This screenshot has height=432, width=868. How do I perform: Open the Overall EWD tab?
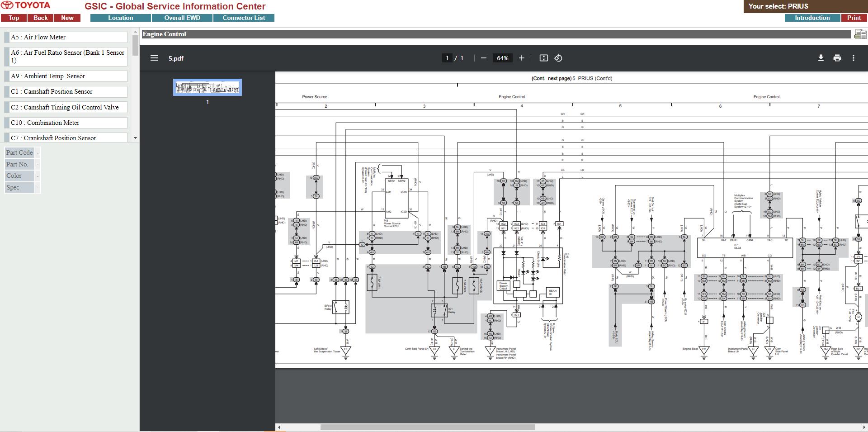pyautogui.click(x=182, y=18)
